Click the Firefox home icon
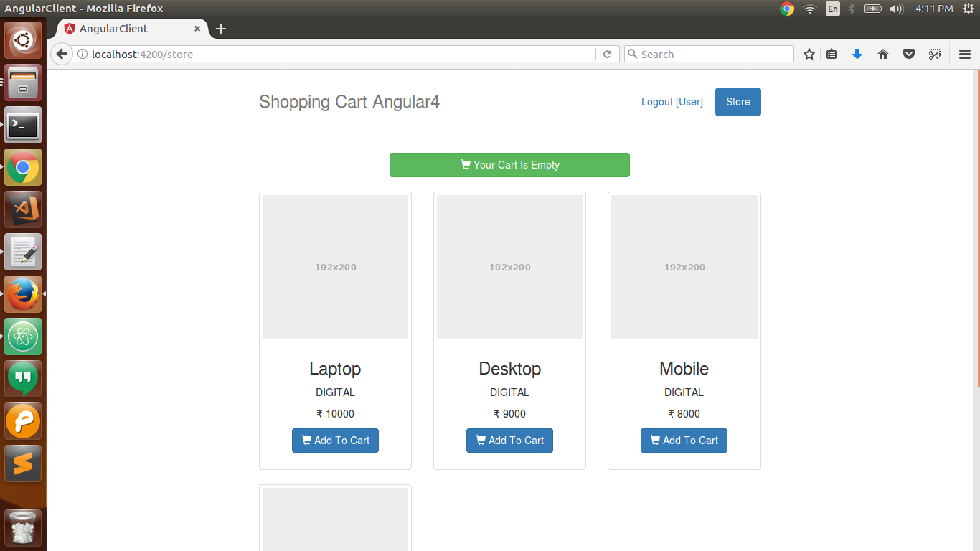The image size is (980, 551). pyautogui.click(x=883, y=54)
